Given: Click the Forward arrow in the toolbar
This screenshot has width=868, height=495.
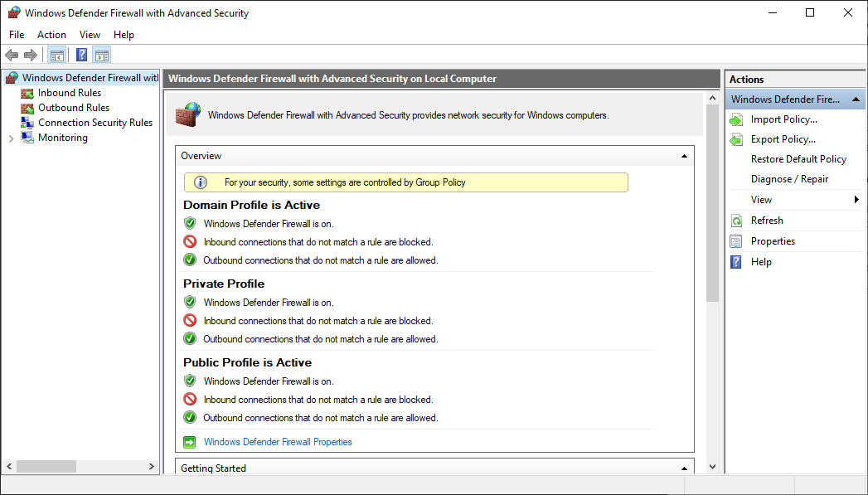Looking at the screenshot, I should (x=31, y=56).
